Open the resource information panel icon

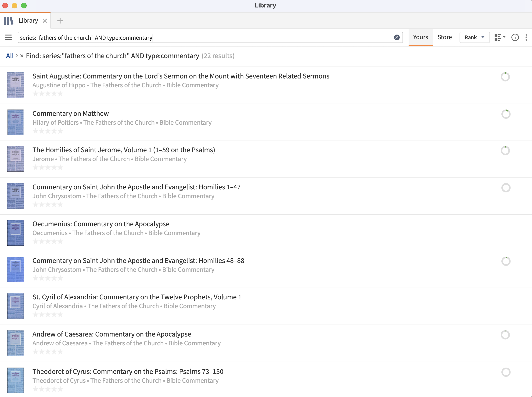[x=515, y=38]
